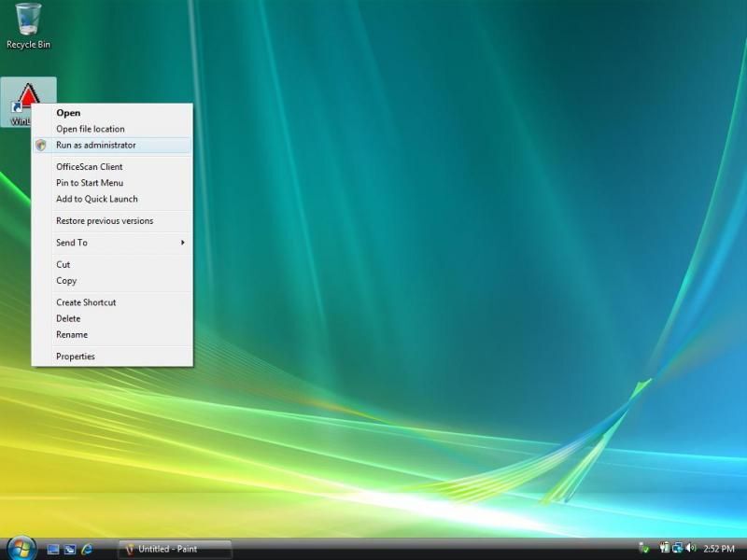This screenshot has width=747, height=560.
Task: Click the 2:52 PM system clock
Action: 719,549
